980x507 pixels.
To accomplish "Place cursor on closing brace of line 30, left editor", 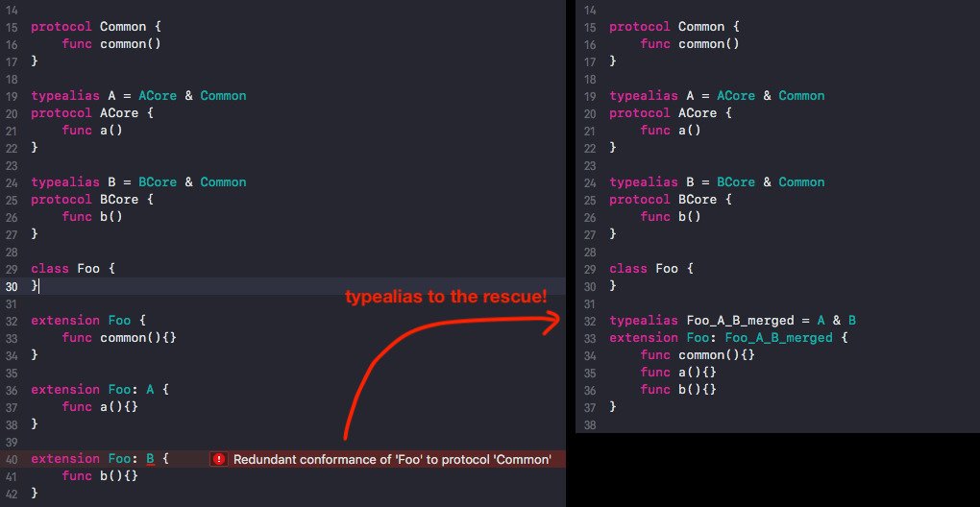I will pos(35,286).
